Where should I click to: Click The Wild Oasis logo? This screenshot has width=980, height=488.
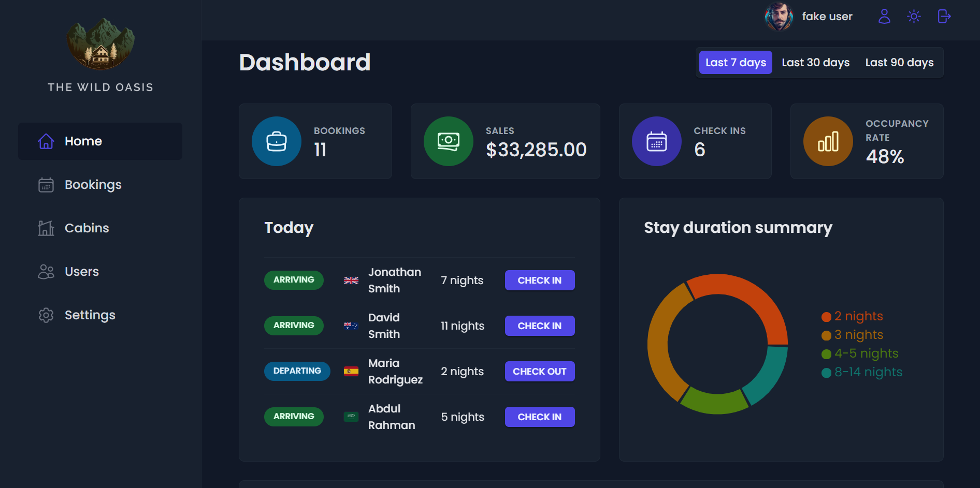click(100, 45)
